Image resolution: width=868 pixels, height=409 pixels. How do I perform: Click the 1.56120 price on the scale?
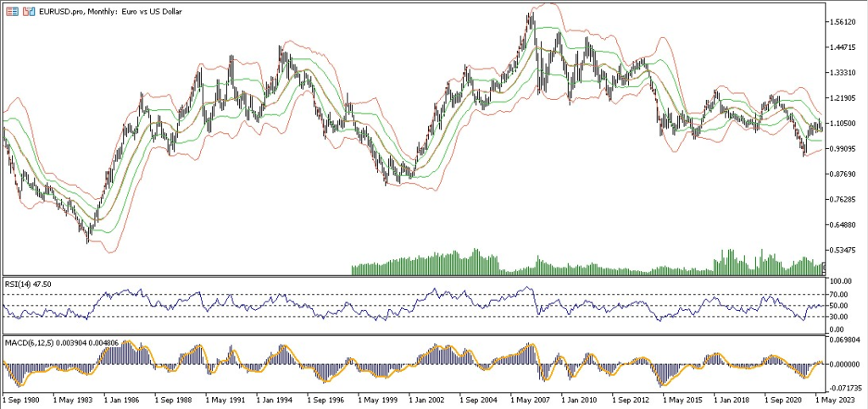pos(846,22)
